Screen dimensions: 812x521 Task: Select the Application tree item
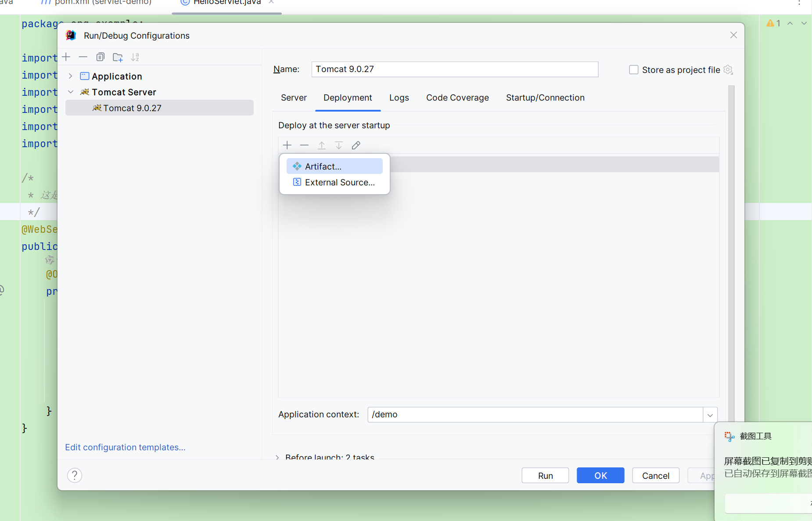[117, 76]
